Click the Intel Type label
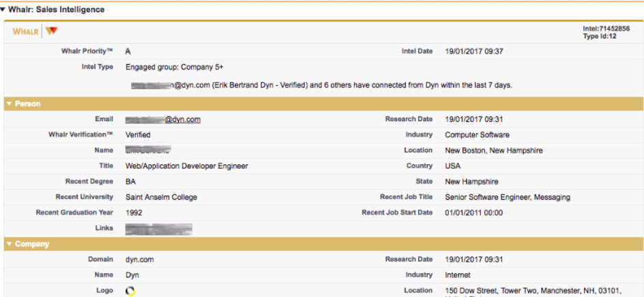The height and width of the screenshot is (297, 644). 98,67
